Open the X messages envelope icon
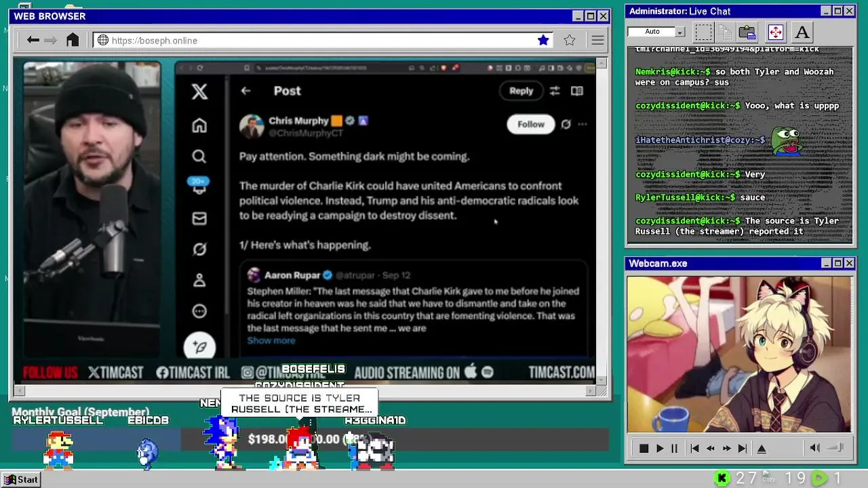This screenshot has height=488, width=868. pyautogui.click(x=199, y=218)
